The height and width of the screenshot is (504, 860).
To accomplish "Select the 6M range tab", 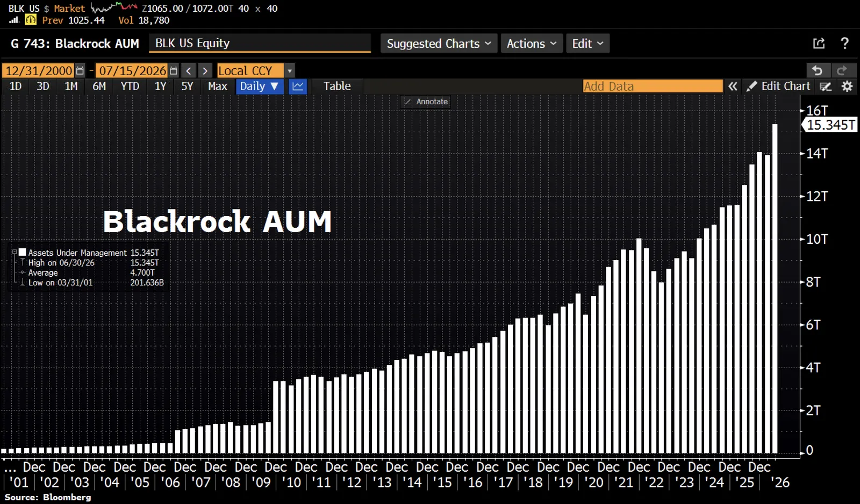I will coord(99,86).
